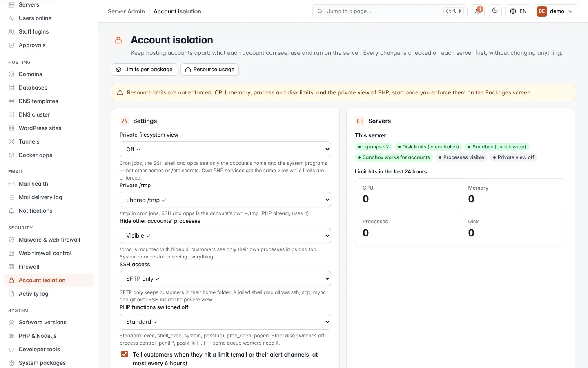Open Web firewall control in sidebar
The width and height of the screenshot is (588, 368).
[49, 253]
